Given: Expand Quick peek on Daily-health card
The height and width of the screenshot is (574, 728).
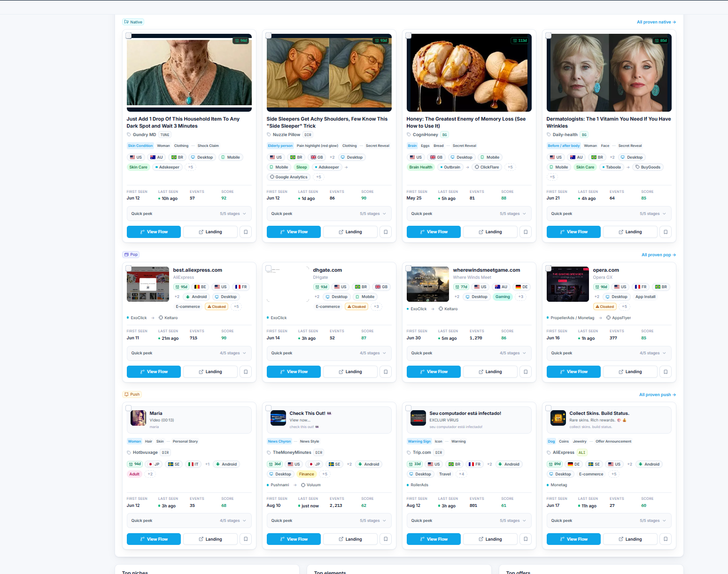Looking at the screenshot, I should pyautogui.click(x=609, y=214).
